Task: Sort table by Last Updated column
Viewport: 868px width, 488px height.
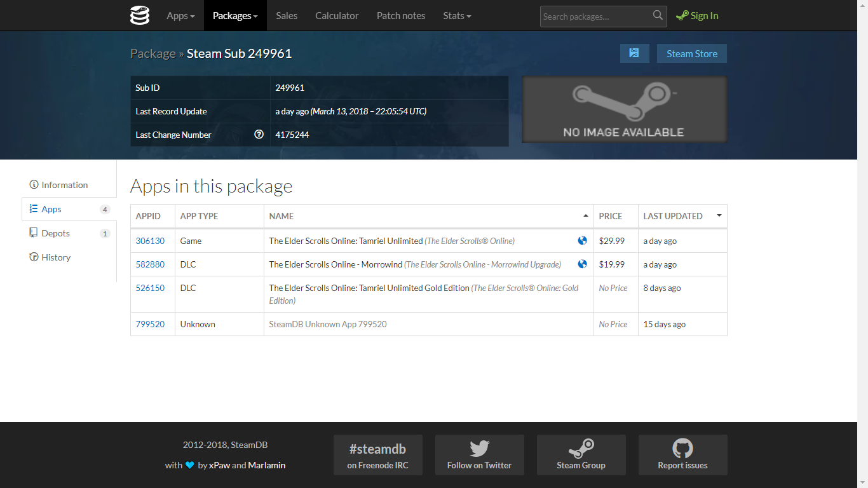Action: click(x=682, y=216)
